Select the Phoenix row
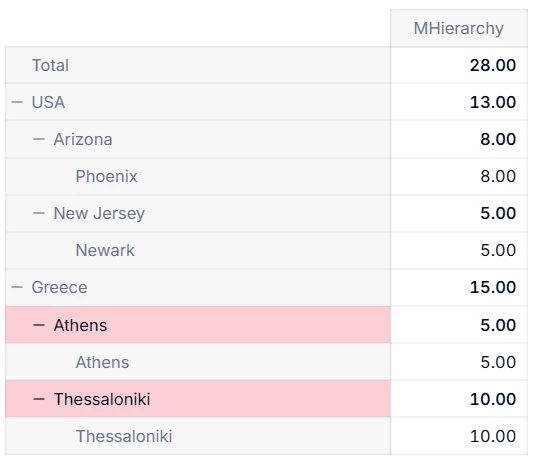This screenshot has width=535, height=466. (x=198, y=176)
